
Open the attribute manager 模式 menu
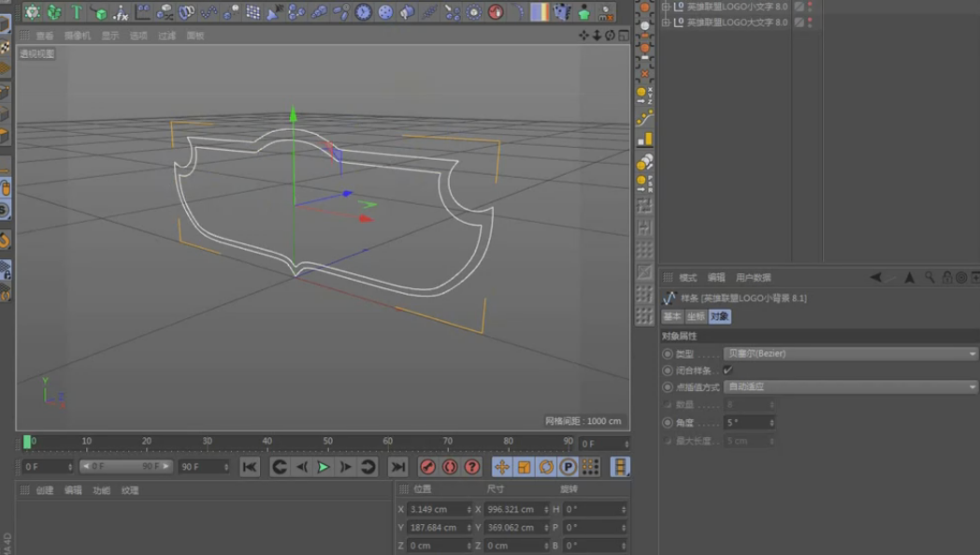pos(687,277)
